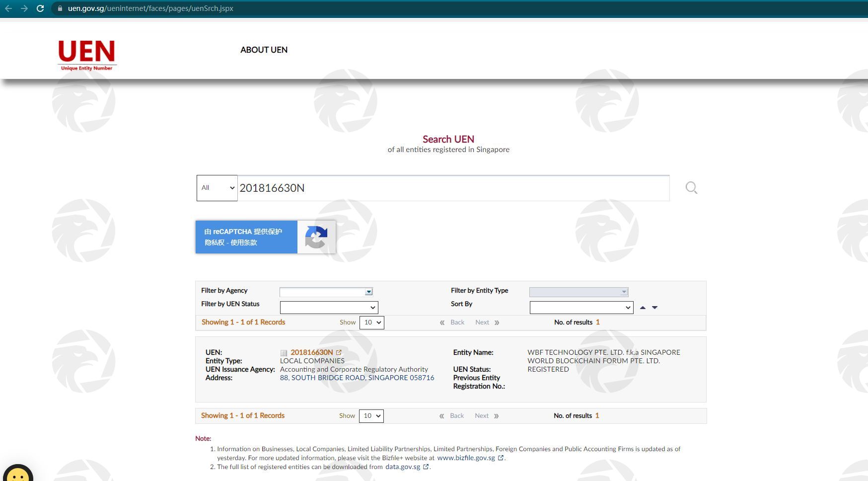The image size is (868, 481).
Task: Open the data.gov.sg link
Action: click(x=403, y=467)
